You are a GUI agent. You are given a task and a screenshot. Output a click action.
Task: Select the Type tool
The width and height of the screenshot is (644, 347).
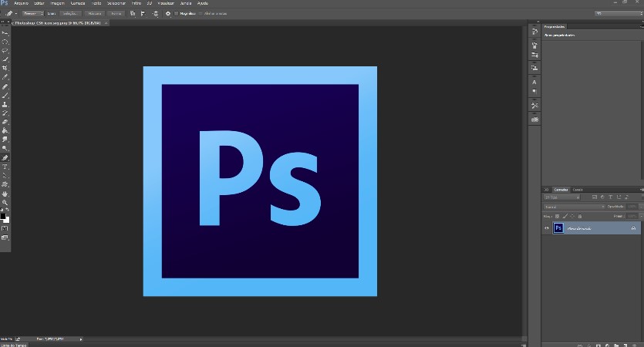[5, 167]
